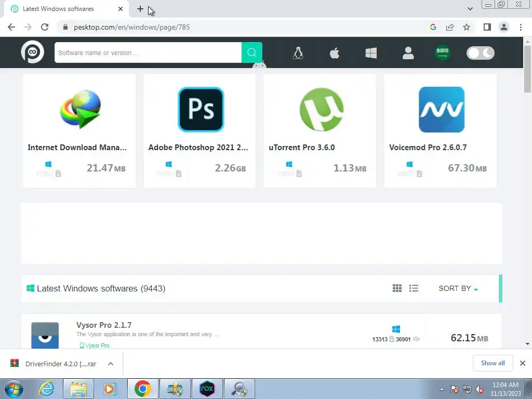Share this page via share icon
The width and height of the screenshot is (532, 399).
pos(450,27)
